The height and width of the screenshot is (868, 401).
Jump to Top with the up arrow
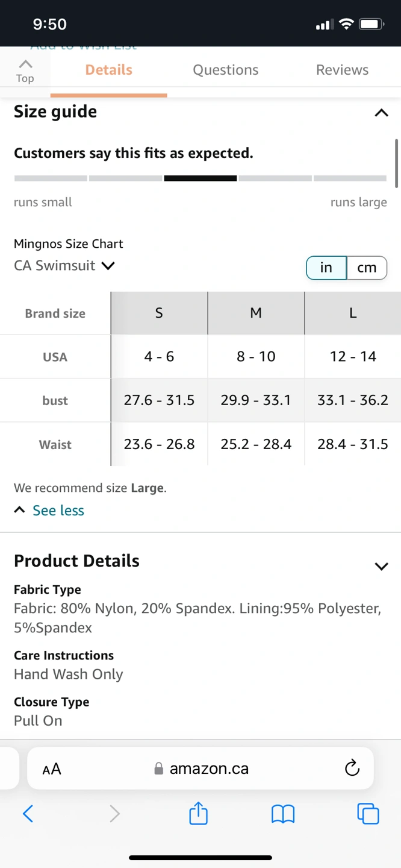(25, 71)
